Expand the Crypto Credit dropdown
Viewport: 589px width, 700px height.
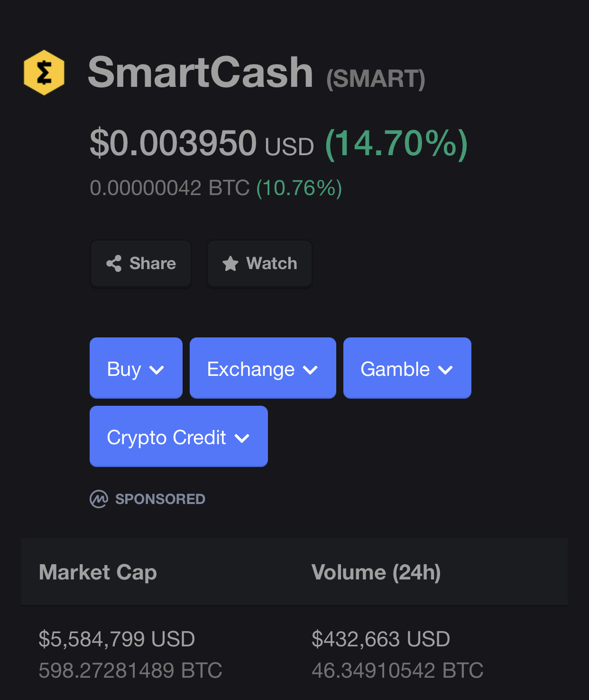click(179, 437)
